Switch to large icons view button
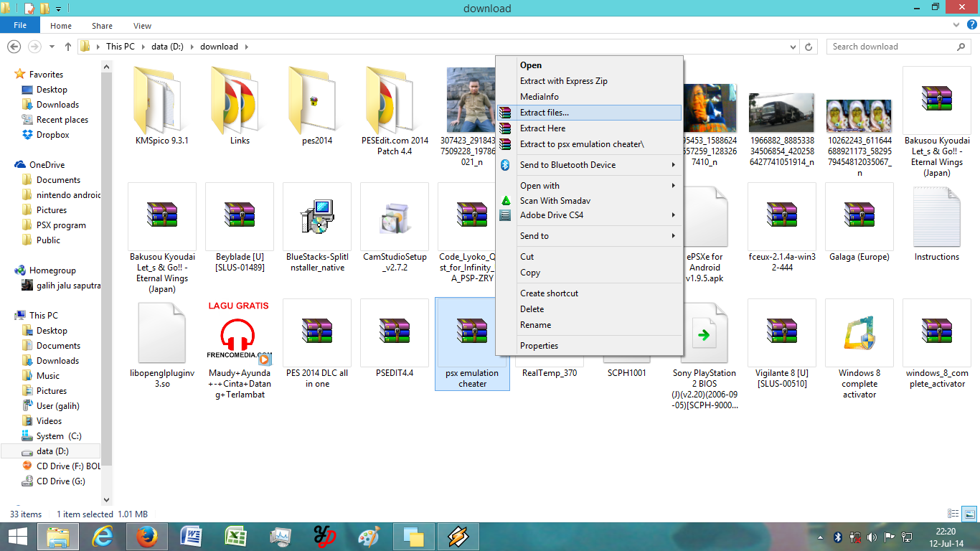980x551 pixels. 969,514
